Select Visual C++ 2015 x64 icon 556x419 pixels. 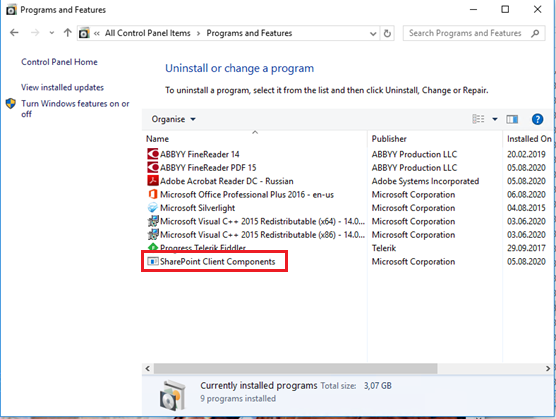click(152, 221)
